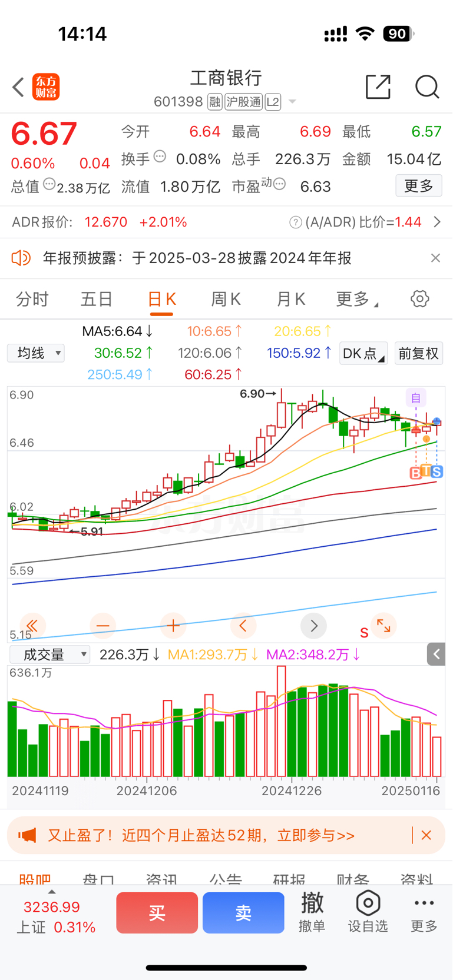This screenshot has height=980, width=453.
Task: Tap the purple 自 marker on chart
Action: click(415, 398)
